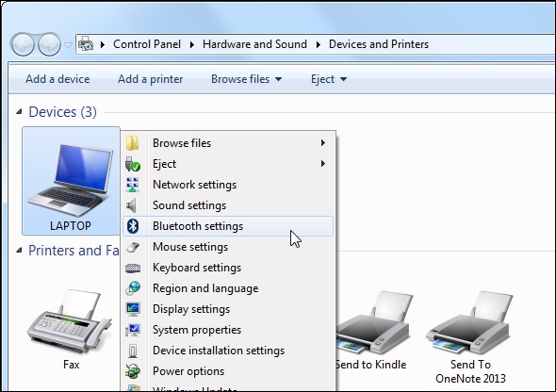Click Devices and Printers in the breadcrumb
The height and width of the screenshot is (392, 556).
click(x=379, y=44)
